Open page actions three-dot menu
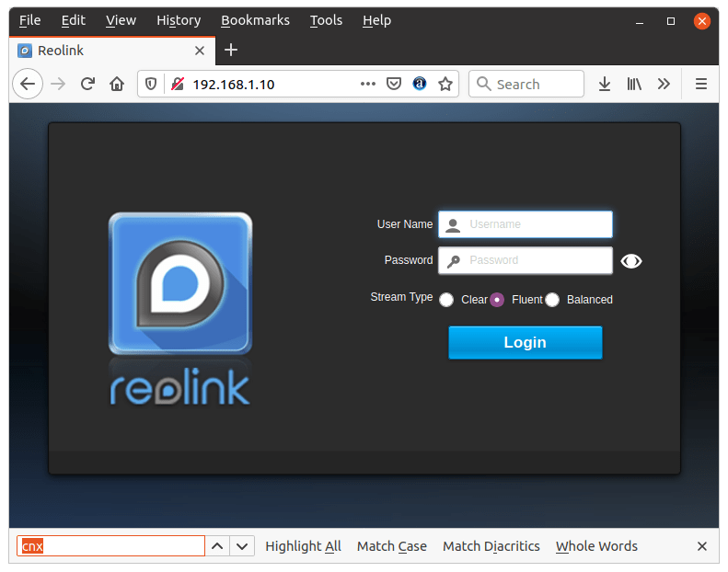 [x=368, y=84]
